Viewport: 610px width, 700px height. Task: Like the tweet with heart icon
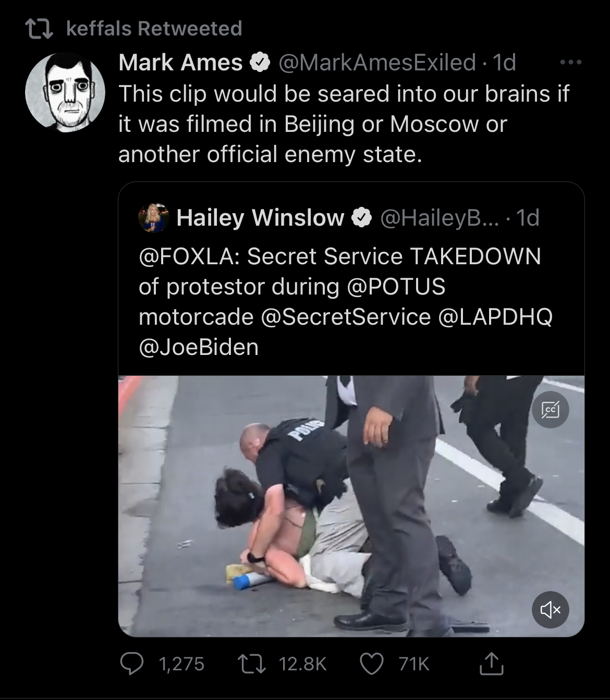(372, 664)
